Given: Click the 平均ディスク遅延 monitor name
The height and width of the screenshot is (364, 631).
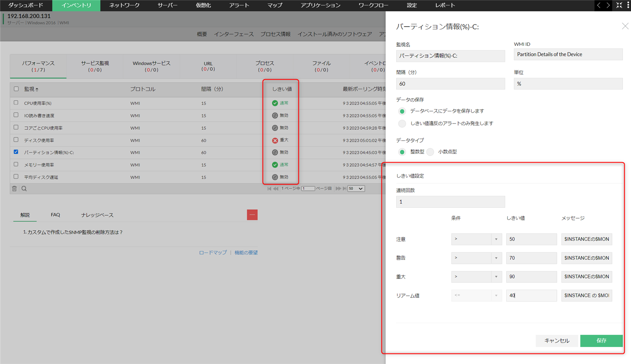Looking at the screenshot, I should click(x=41, y=177).
